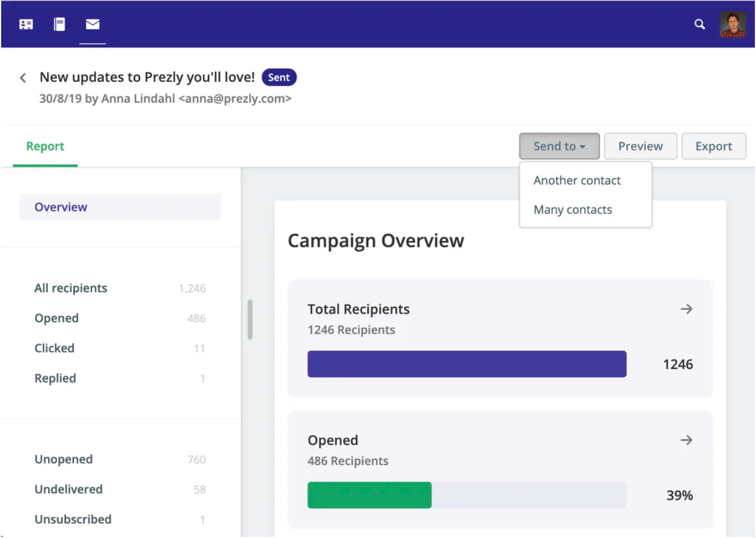Click the 'Campaign Overview' heading
This screenshot has height=538, width=756.
(x=376, y=241)
